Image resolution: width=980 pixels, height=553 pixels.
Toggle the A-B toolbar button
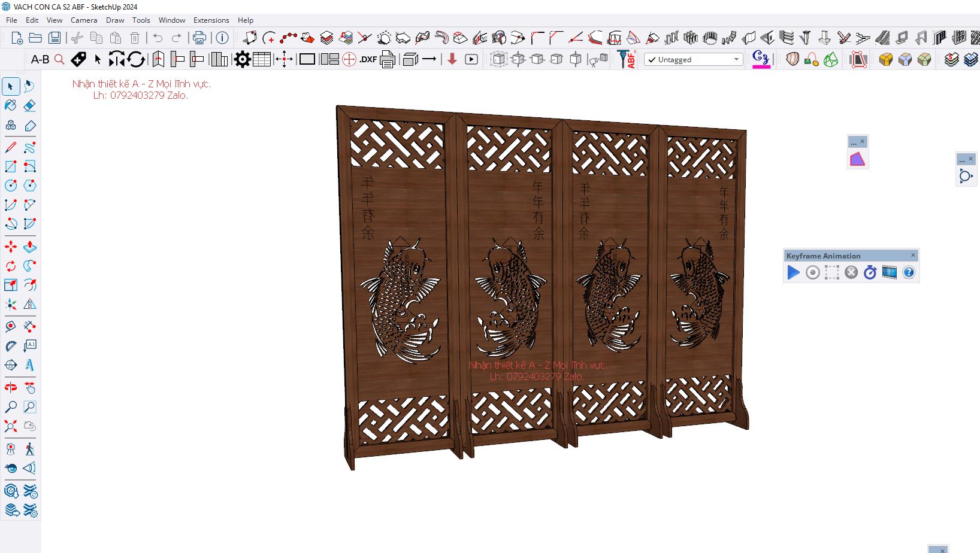pos(40,59)
